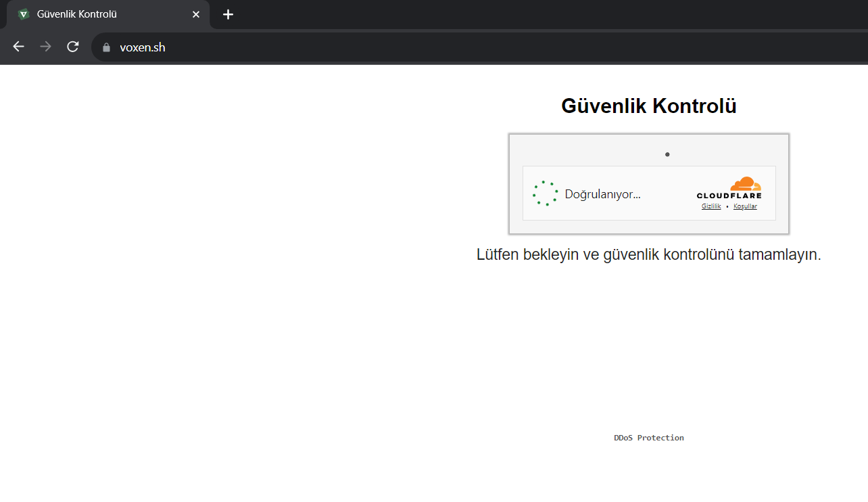Open the Cloudflare Gizlilik link
This screenshot has width=868, height=502.
pos(711,206)
